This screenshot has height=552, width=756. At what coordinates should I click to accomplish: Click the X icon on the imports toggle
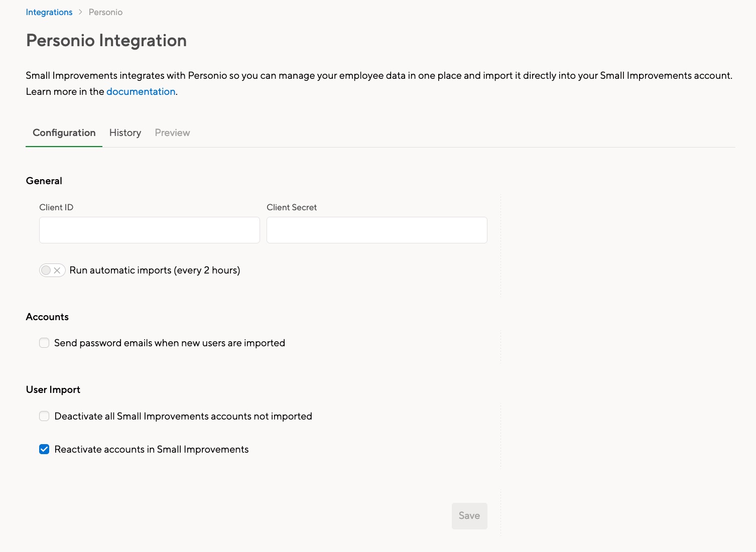pyautogui.click(x=57, y=270)
